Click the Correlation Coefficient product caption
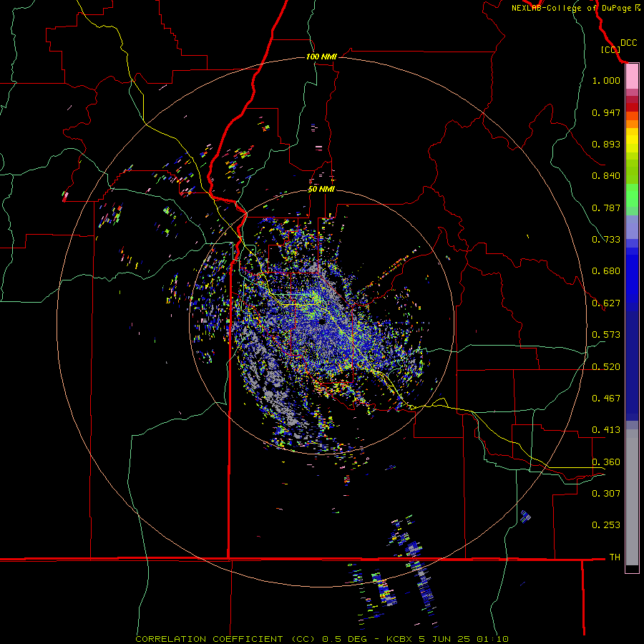Image resolution: width=644 pixels, height=644 pixels. tap(322, 639)
